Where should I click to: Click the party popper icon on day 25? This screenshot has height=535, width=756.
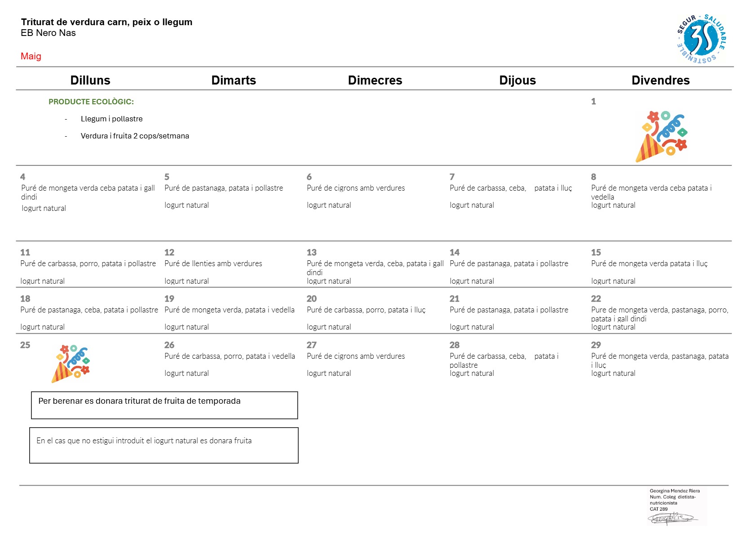(x=71, y=363)
